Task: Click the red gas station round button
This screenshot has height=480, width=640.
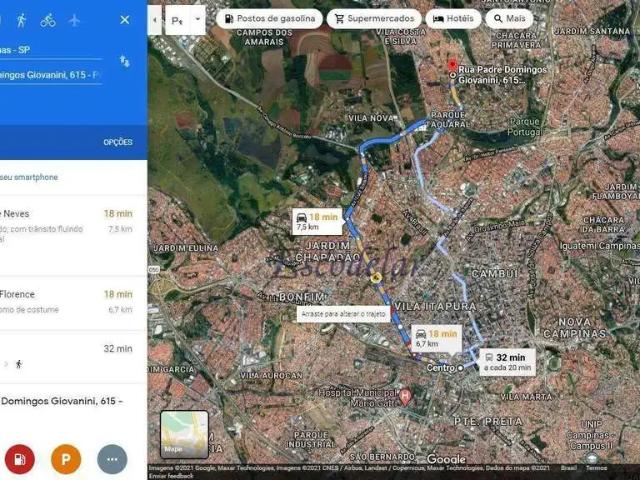Action: [19, 459]
